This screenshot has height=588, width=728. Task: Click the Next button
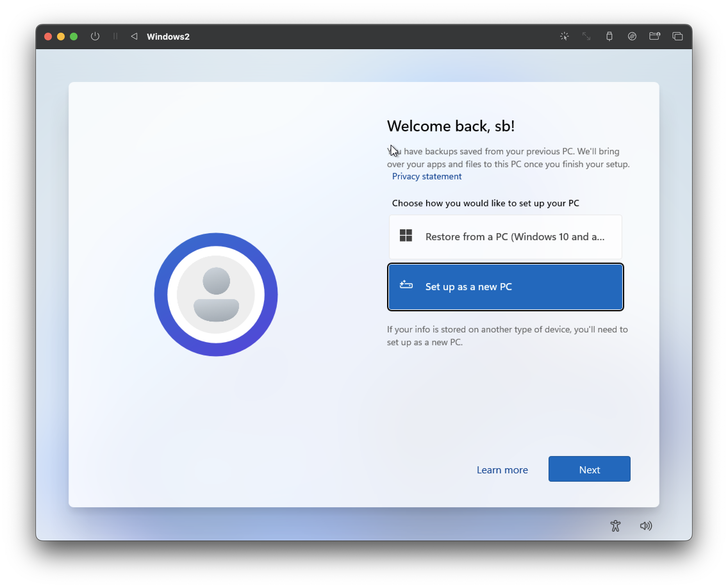589,469
